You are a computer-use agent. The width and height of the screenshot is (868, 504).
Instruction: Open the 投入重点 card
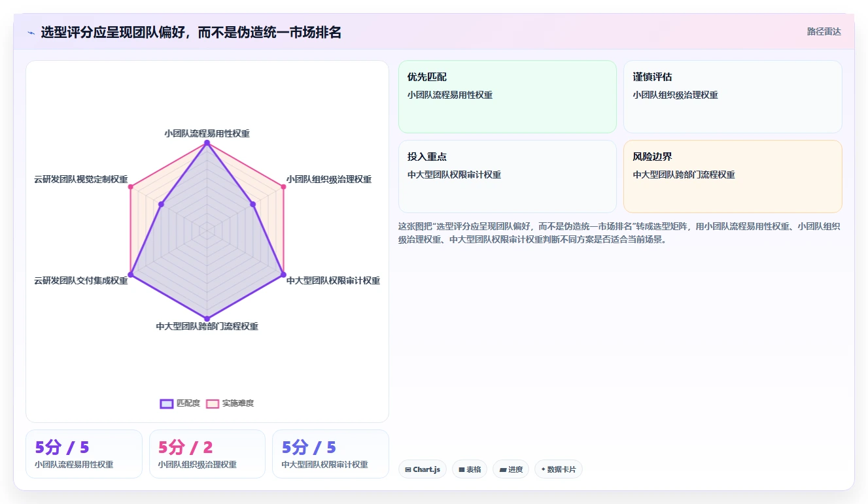pos(507,176)
